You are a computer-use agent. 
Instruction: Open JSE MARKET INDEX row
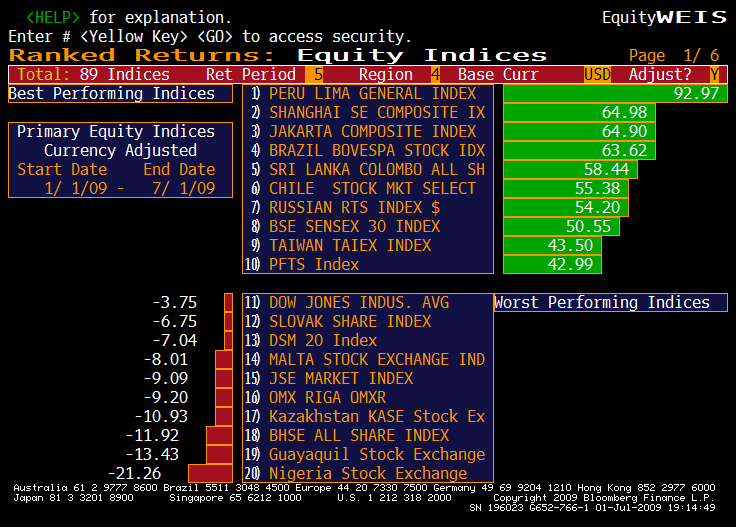coord(368,378)
